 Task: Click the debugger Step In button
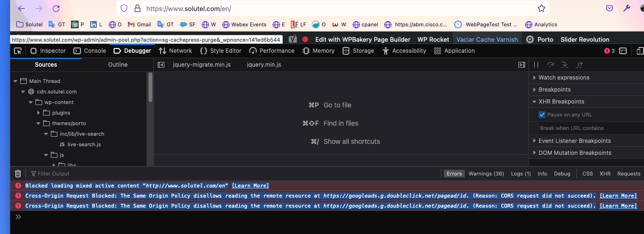[565, 65]
